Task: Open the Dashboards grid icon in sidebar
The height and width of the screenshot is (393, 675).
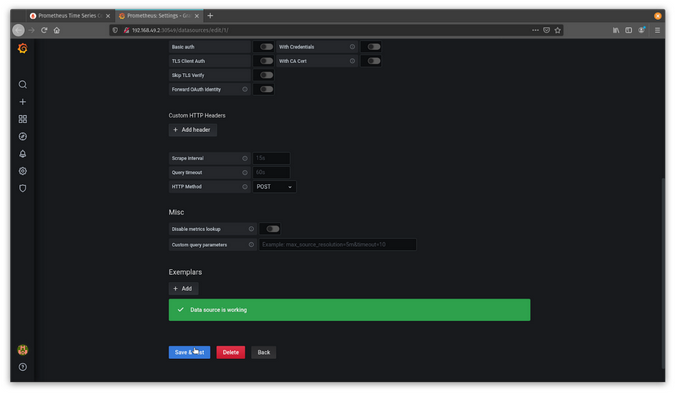Action: click(23, 119)
